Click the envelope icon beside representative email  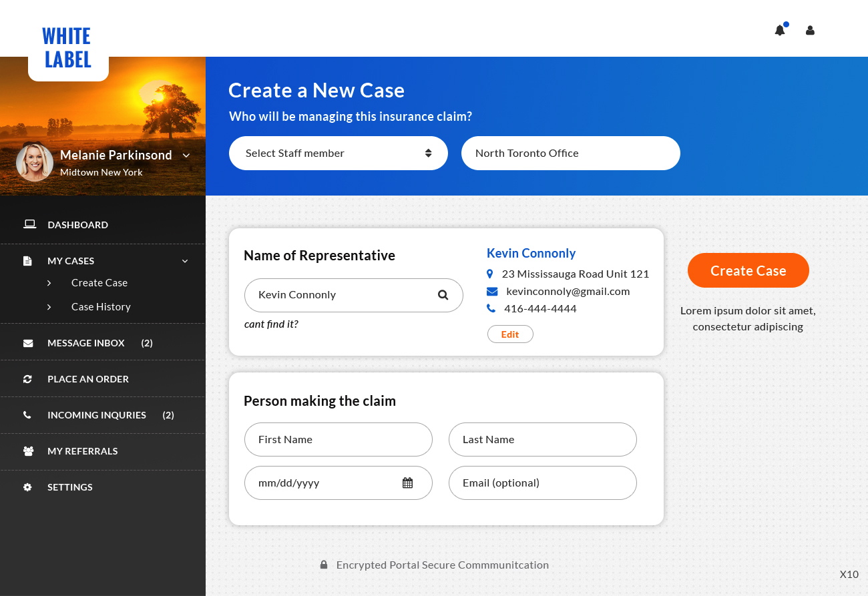(492, 292)
